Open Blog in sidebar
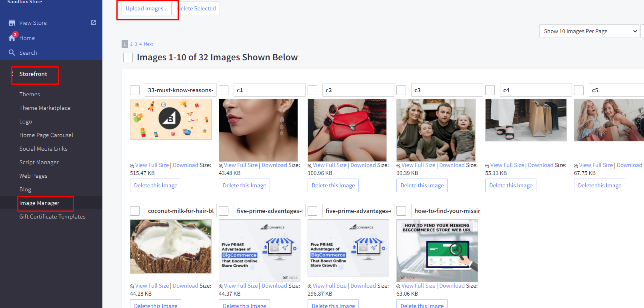 (x=25, y=189)
